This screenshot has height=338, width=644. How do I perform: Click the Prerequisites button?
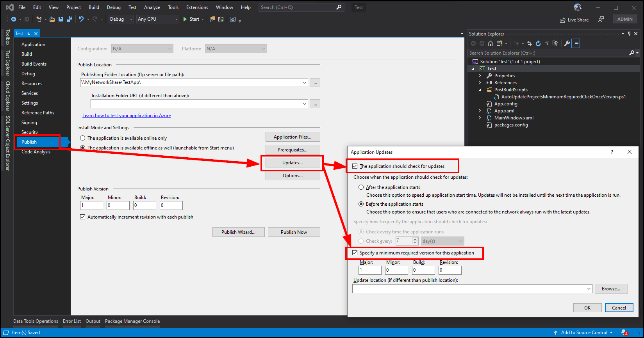tap(293, 150)
